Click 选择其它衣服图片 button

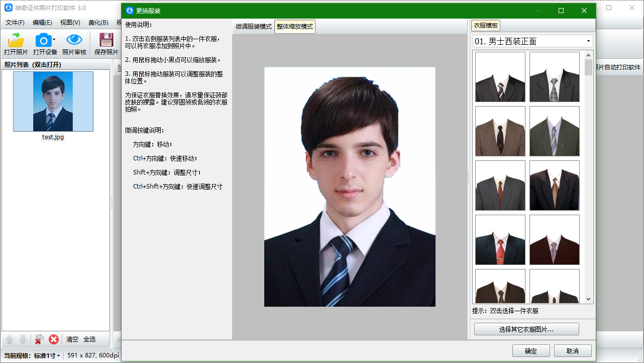526,329
